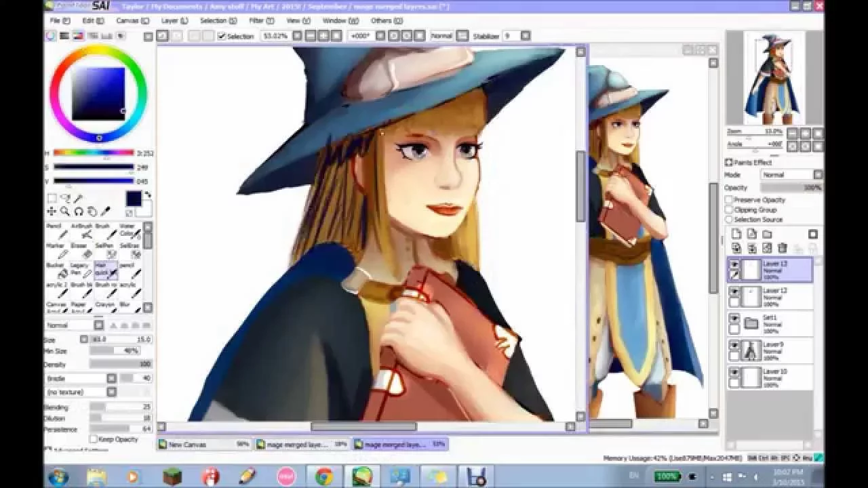Hide Layer 13 using its eye icon
868x488 pixels.
(x=734, y=264)
